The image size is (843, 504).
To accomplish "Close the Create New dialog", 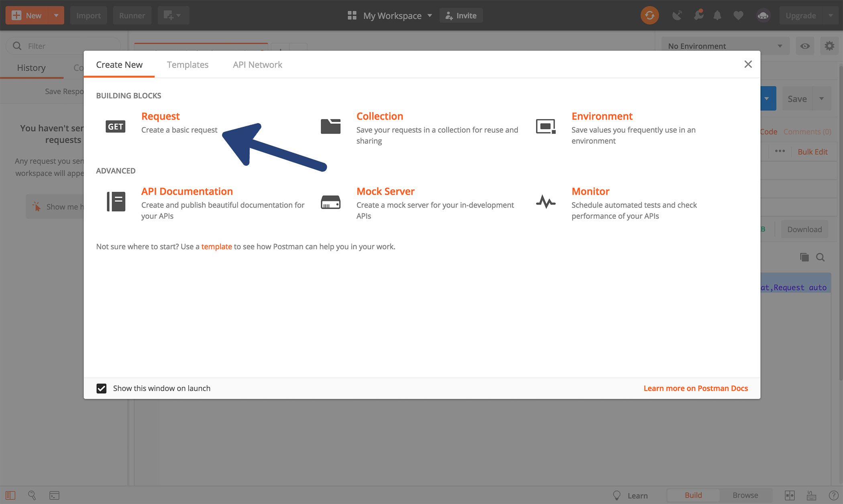I will (x=748, y=64).
